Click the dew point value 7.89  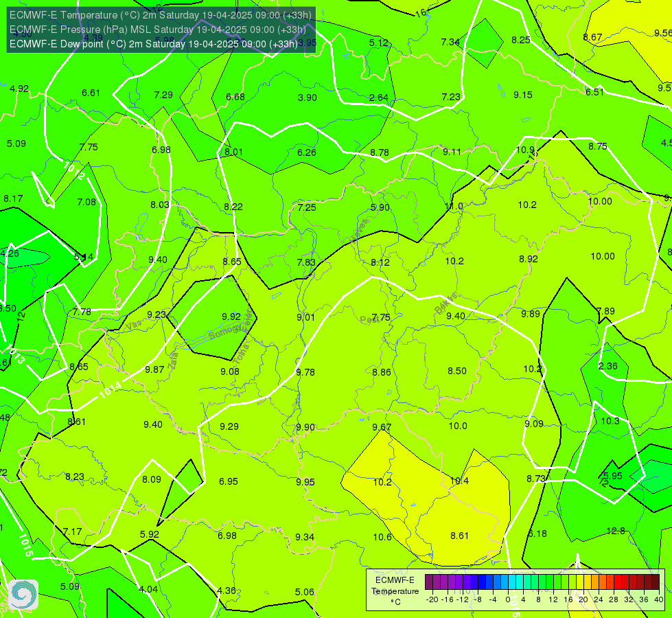tap(605, 311)
